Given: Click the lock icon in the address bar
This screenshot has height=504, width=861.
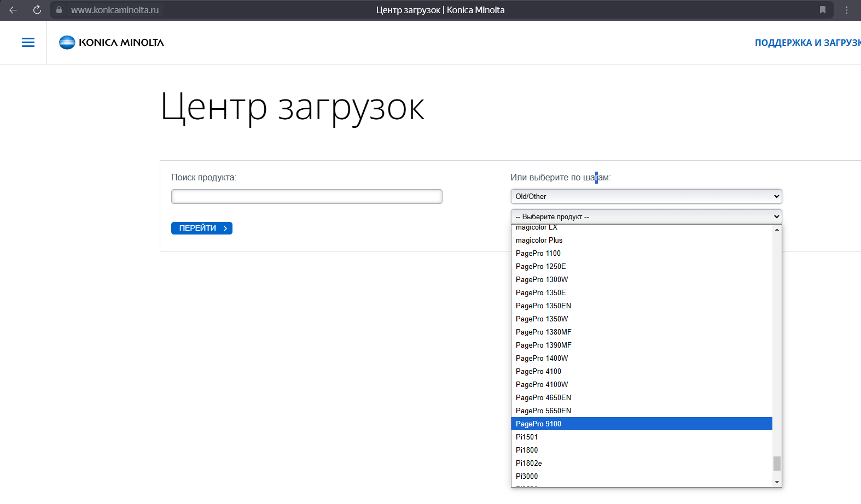Looking at the screenshot, I should (x=59, y=10).
